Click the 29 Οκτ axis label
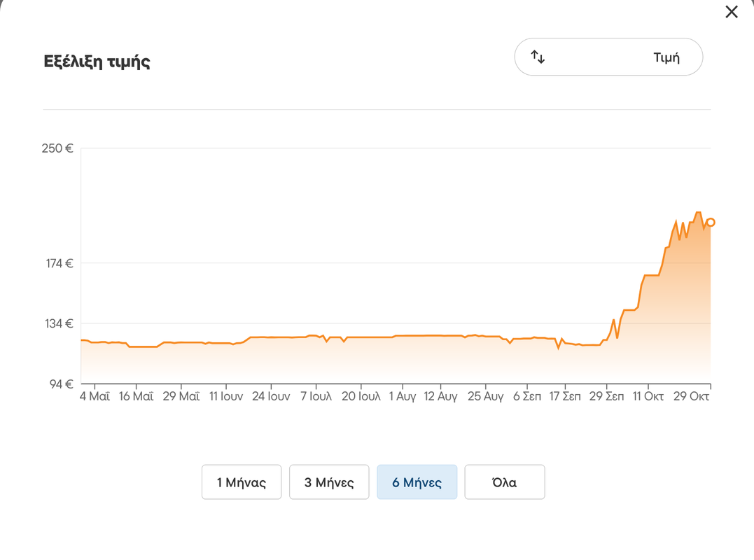The width and height of the screenshot is (754, 560). [691, 397]
